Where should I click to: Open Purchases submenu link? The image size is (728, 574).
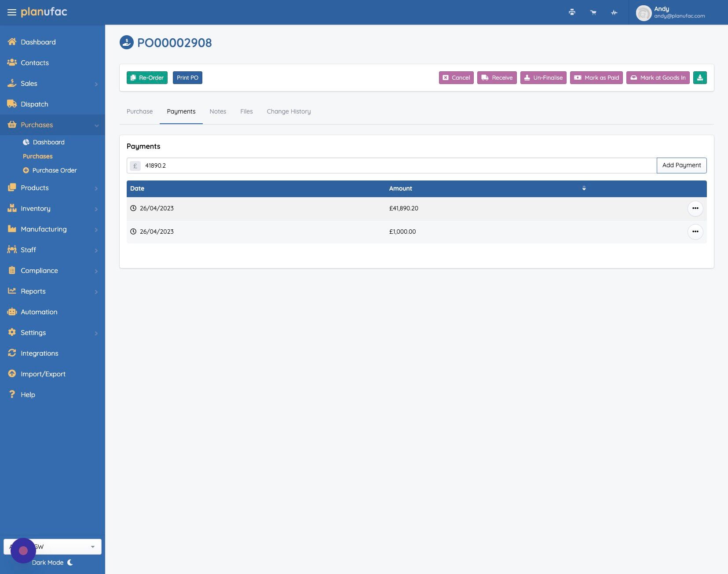(x=37, y=156)
